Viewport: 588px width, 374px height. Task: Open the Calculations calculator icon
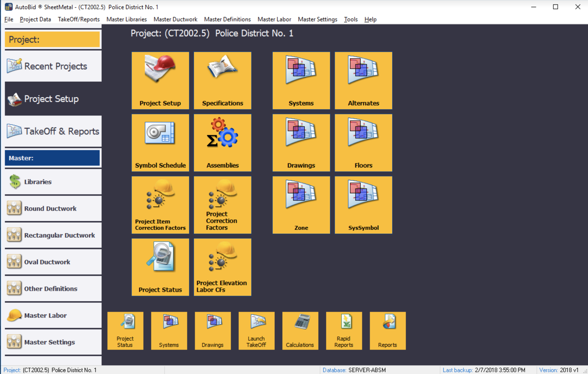tap(300, 331)
